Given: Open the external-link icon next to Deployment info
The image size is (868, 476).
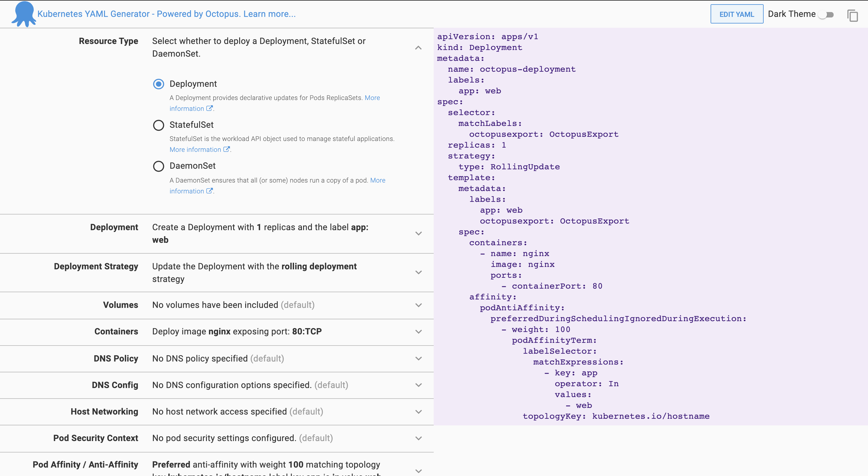Looking at the screenshot, I should click(x=210, y=108).
